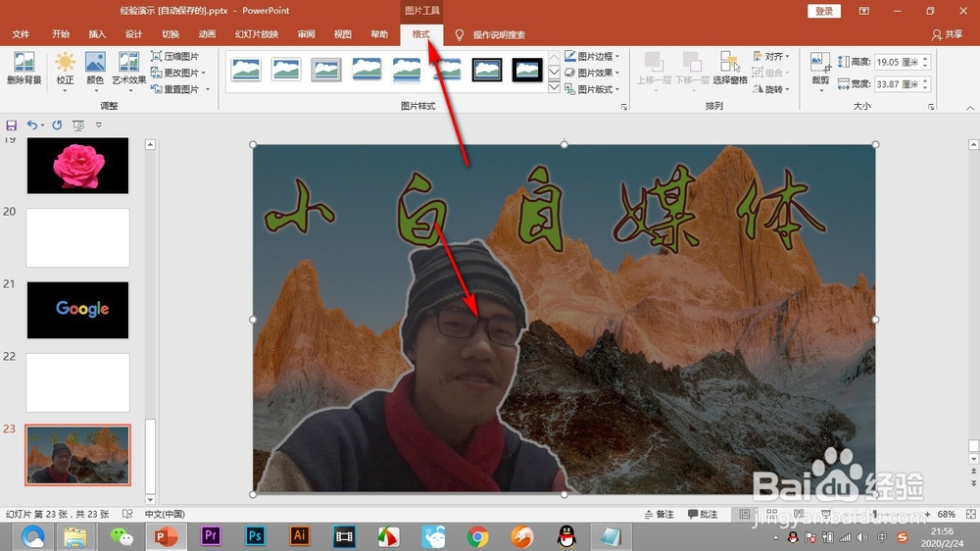Switch to the Slide Show (幻灯片放映) tab
The width and height of the screenshot is (980, 551).
pos(256,34)
